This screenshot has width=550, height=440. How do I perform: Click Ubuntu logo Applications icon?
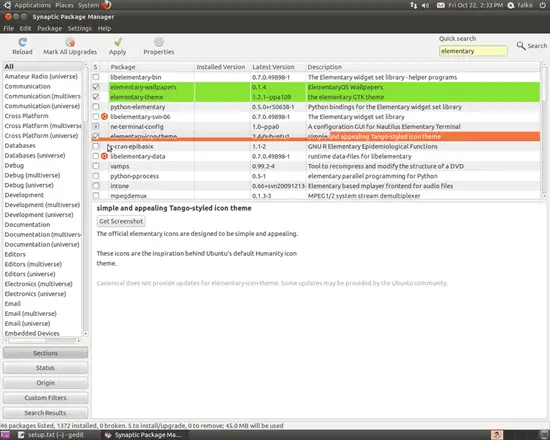(7, 5)
